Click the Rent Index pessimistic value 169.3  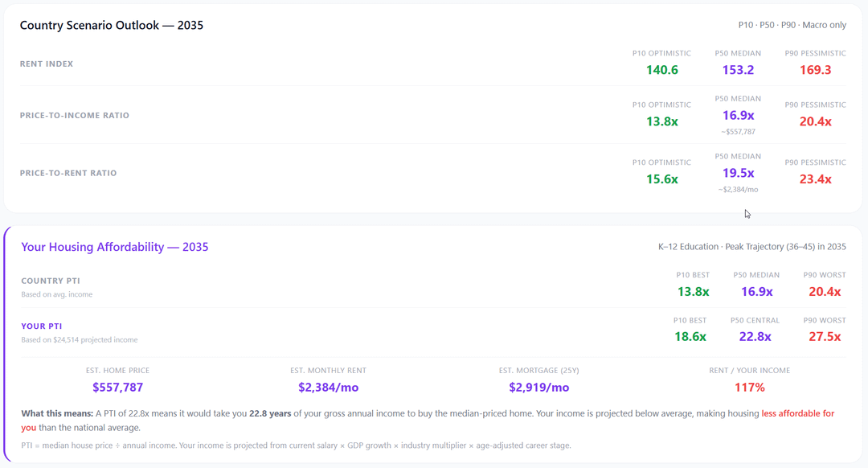click(x=815, y=70)
